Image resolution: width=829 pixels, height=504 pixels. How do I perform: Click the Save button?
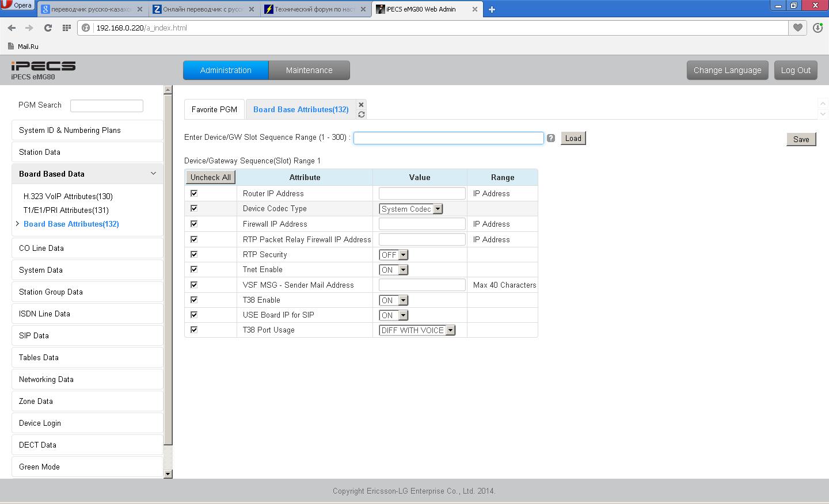click(x=801, y=139)
